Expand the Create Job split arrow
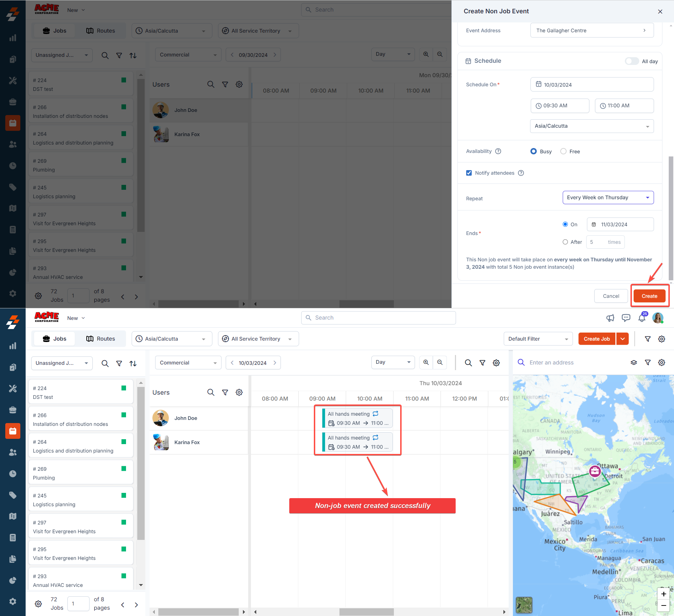The width and height of the screenshot is (674, 616). click(x=622, y=339)
